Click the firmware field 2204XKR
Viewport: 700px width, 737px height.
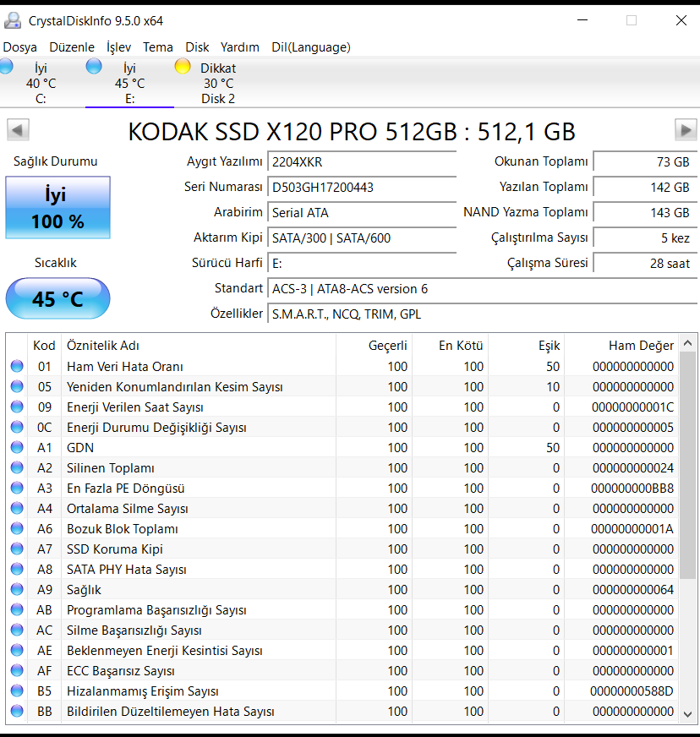coord(362,162)
